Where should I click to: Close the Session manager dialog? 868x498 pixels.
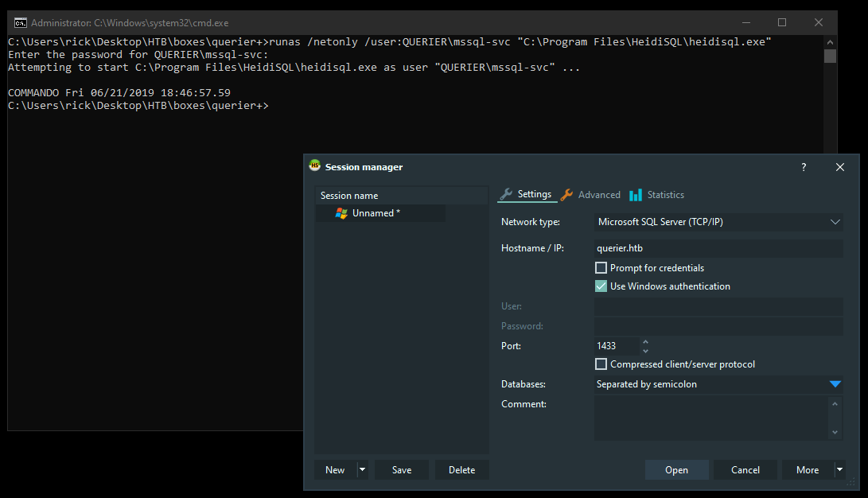pyautogui.click(x=839, y=167)
